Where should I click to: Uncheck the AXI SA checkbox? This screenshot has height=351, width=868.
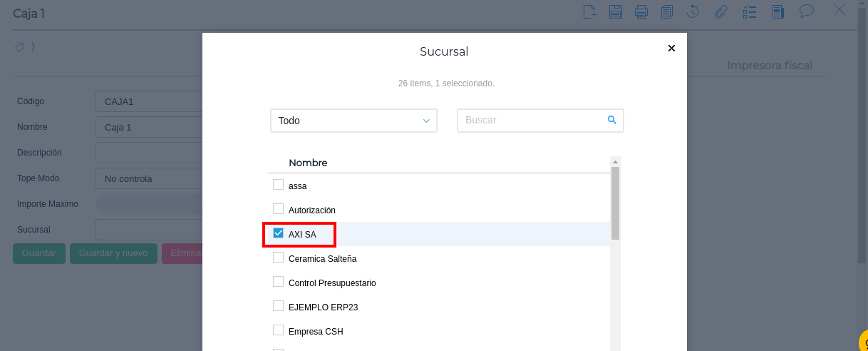[x=279, y=233]
